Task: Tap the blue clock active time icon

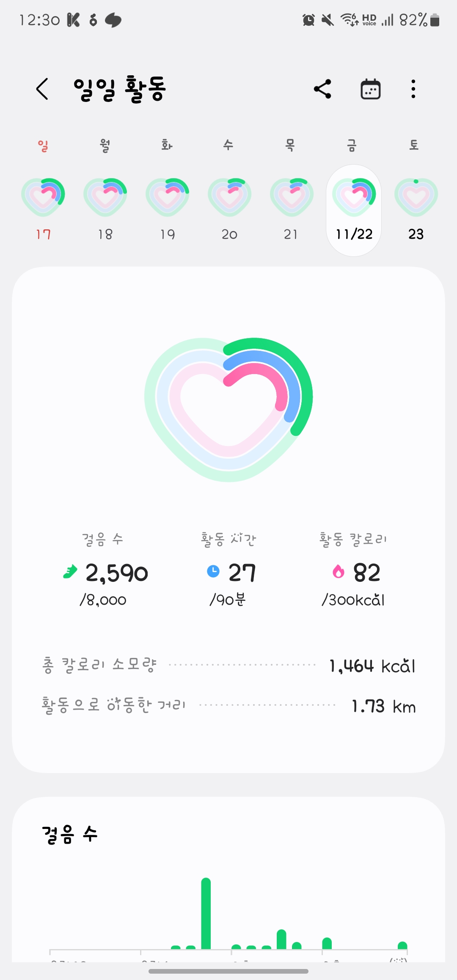Action: point(213,571)
